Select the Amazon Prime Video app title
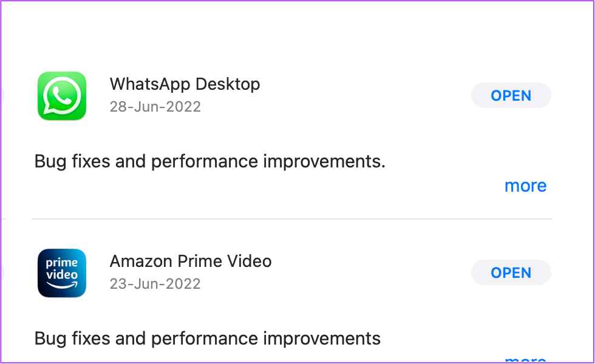 pos(191,261)
